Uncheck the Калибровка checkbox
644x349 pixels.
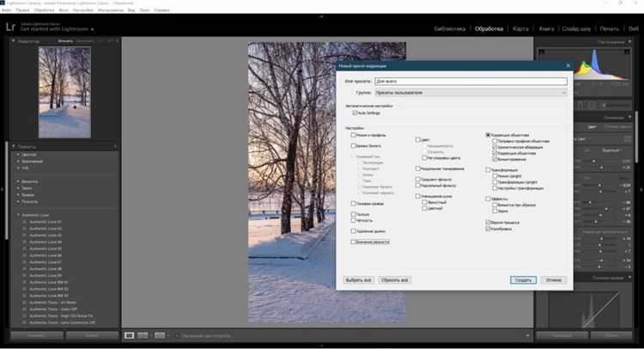click(x=488, y=229)
